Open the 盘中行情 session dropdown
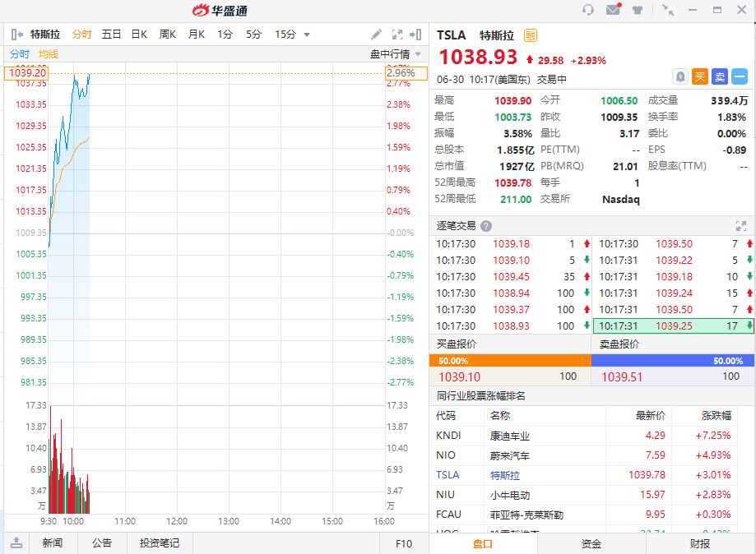This screenshot has width=756, height=554. [x=396, y=54]
